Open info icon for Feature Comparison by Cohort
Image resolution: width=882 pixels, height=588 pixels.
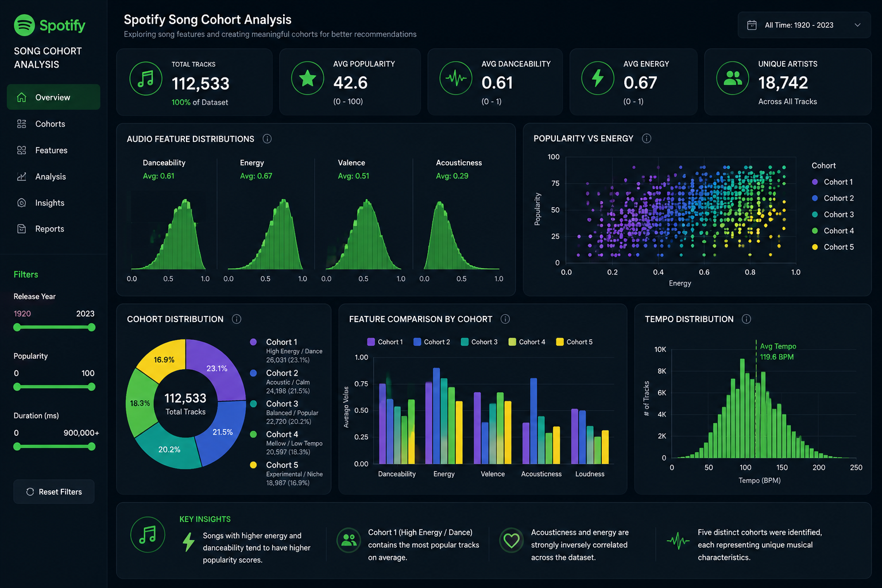tap(505, 319)
